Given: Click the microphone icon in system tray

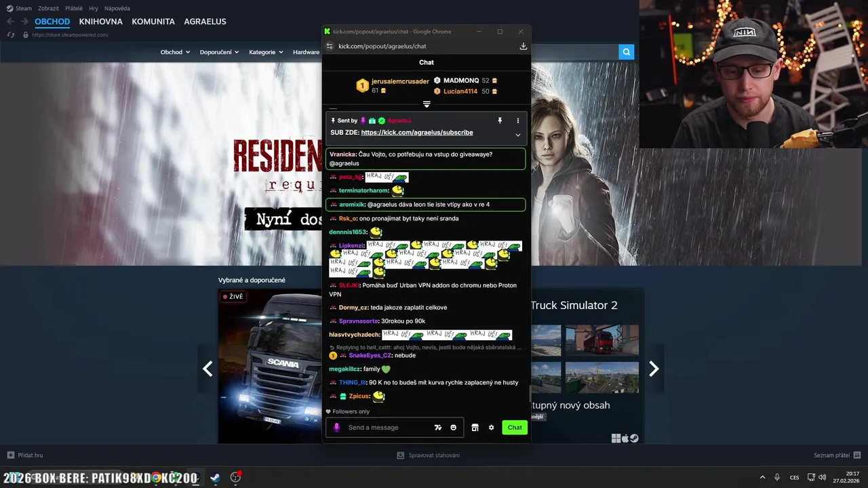Looking at the screenshot, I should point(777,477).
